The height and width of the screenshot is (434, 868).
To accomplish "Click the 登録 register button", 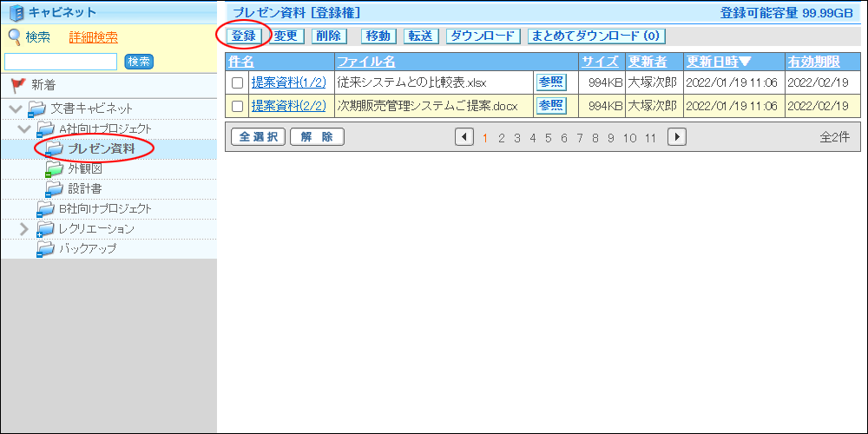I will click(x=244, y=36).
